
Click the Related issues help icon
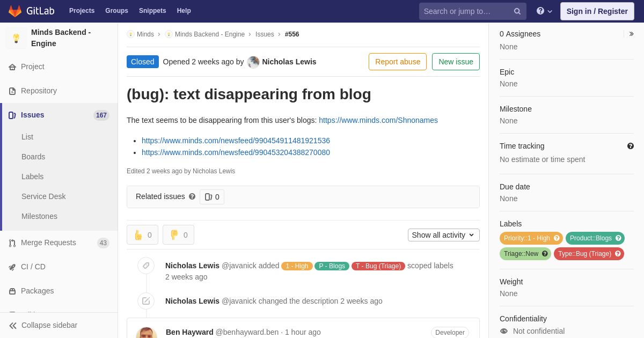(192, 197)
